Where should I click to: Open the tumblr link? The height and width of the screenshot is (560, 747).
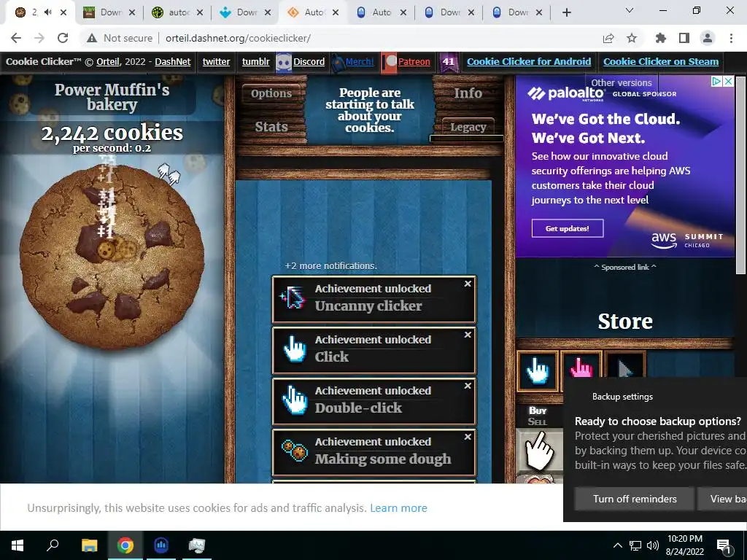coord(255,61)
